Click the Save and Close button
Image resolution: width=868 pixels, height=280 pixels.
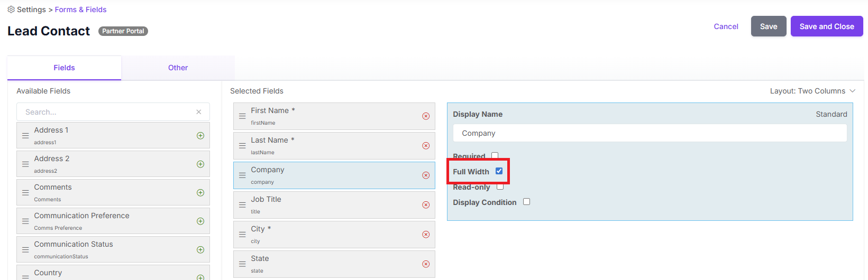[x=827, y=26]
